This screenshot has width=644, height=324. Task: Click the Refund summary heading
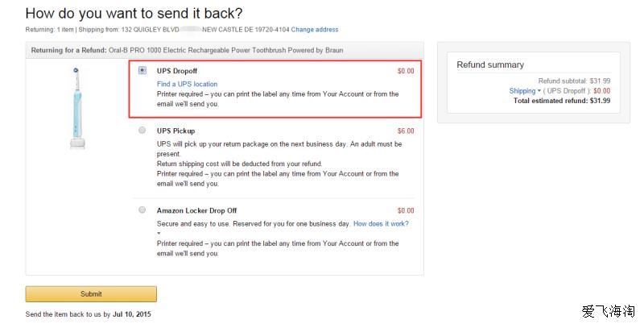(490, 64)
